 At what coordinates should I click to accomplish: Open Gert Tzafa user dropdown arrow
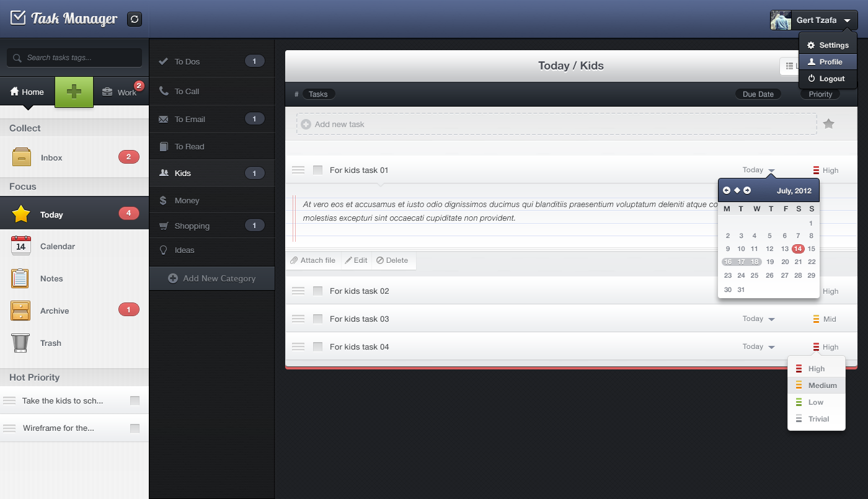848,20
